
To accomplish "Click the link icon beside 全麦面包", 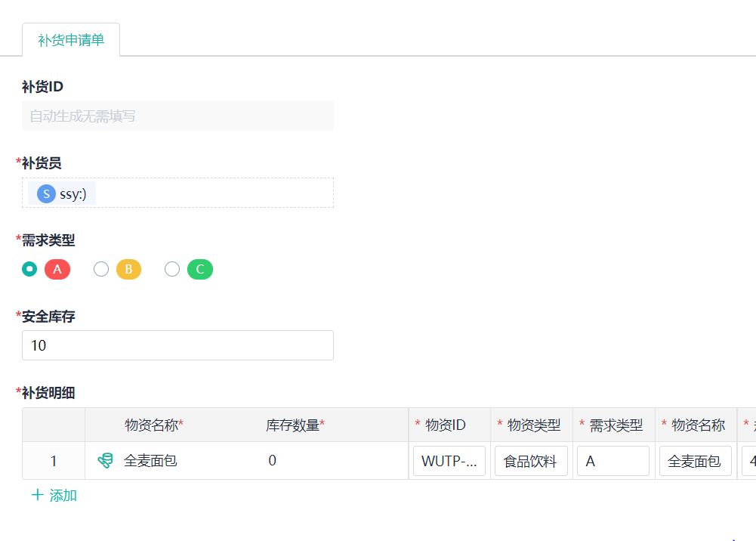I will pyautogui.click(x=105, y=460).
